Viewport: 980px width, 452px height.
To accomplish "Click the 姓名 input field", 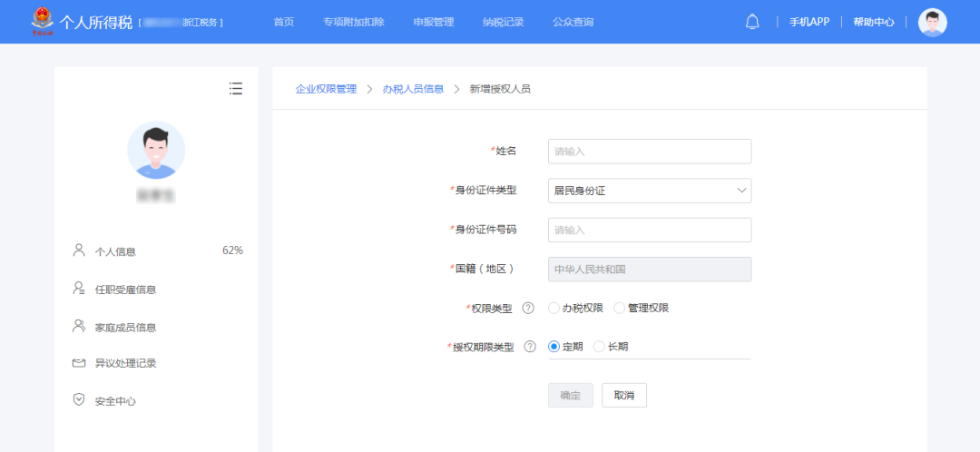I will click(x=650, y=152).
